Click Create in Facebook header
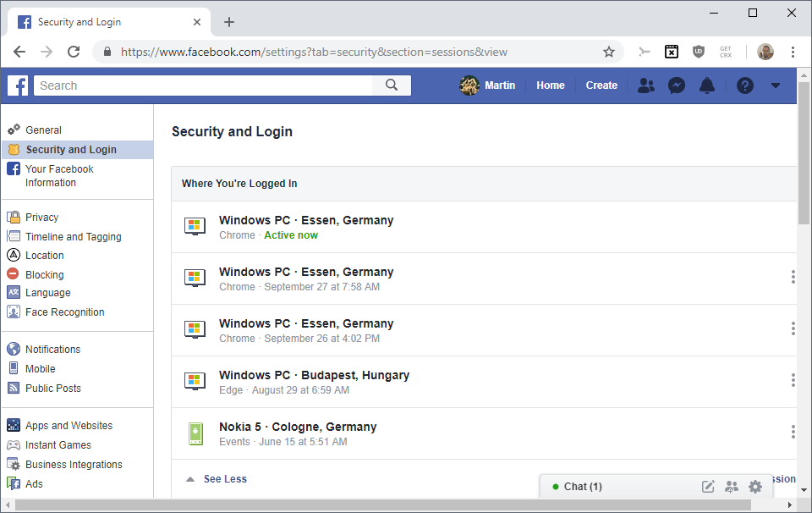812x513 pixels. point(601,85)
